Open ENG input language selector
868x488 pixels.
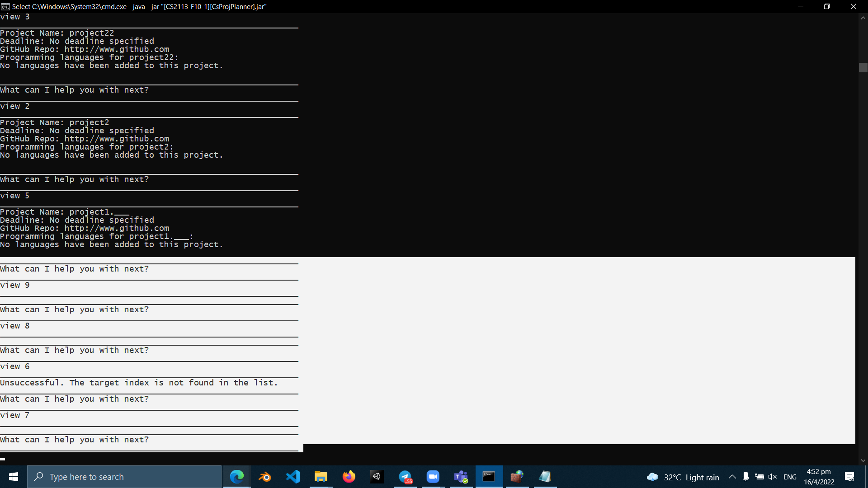(x=790, y=477)
